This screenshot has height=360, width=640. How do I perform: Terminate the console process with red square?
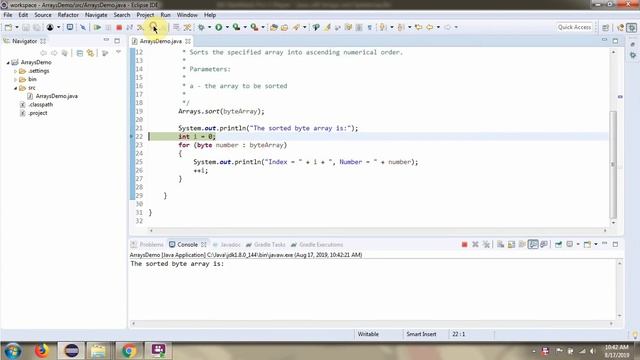click(464, 244)
